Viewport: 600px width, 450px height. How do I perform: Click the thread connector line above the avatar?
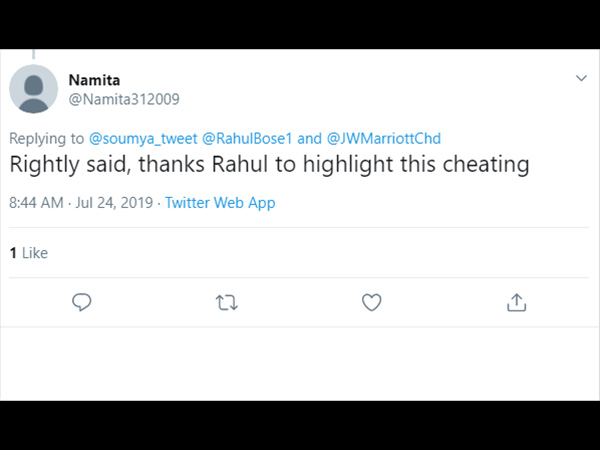tap(34, 54)
